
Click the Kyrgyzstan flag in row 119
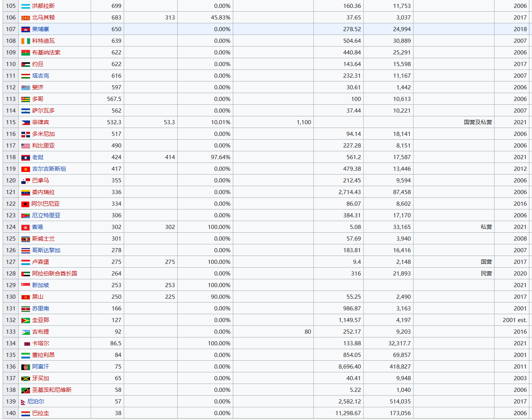tap(25, 169)
